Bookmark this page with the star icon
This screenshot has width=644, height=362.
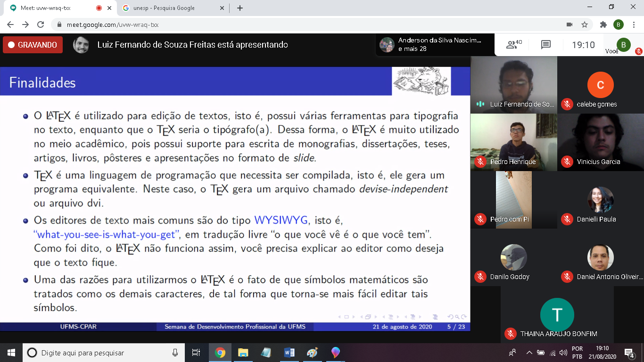[585, 25]
